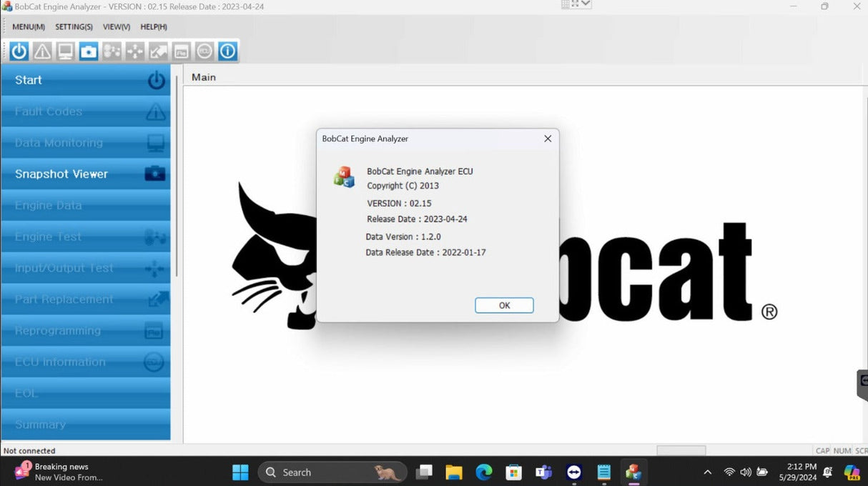Click the CAP indicator in status bar

823,451
